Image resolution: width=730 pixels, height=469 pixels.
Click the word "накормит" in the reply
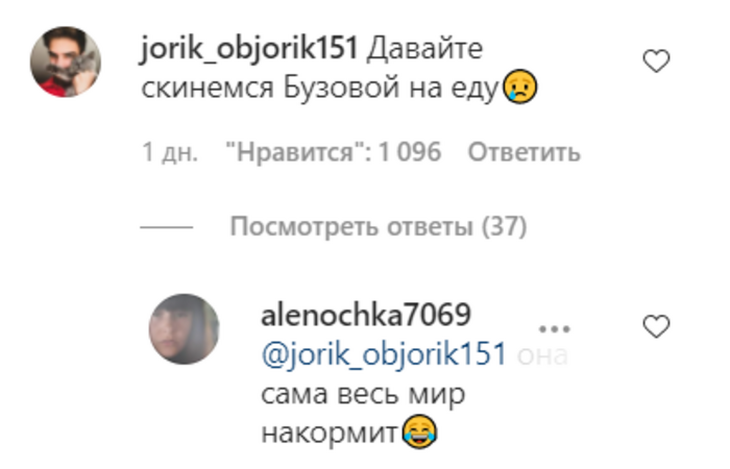[x=329, y=433]
